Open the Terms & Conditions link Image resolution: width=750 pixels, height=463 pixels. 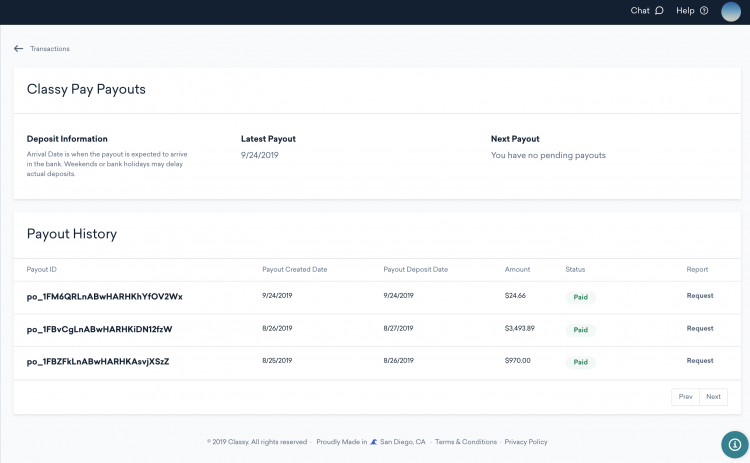coord(465,442)
